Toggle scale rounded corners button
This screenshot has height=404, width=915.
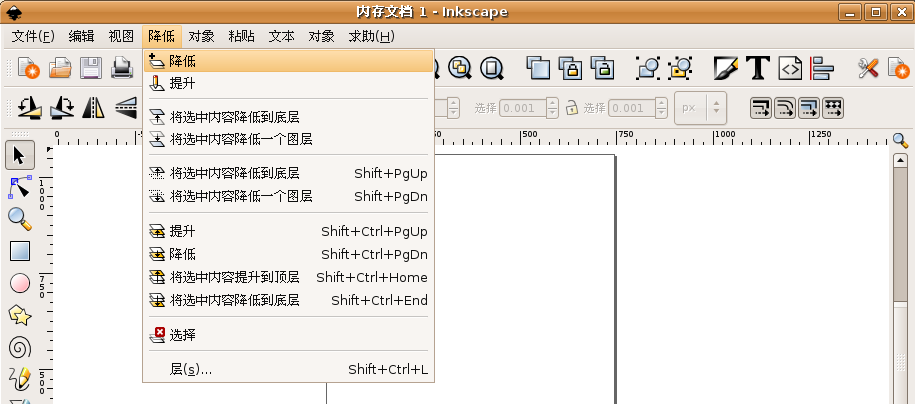tap(785, 108)
